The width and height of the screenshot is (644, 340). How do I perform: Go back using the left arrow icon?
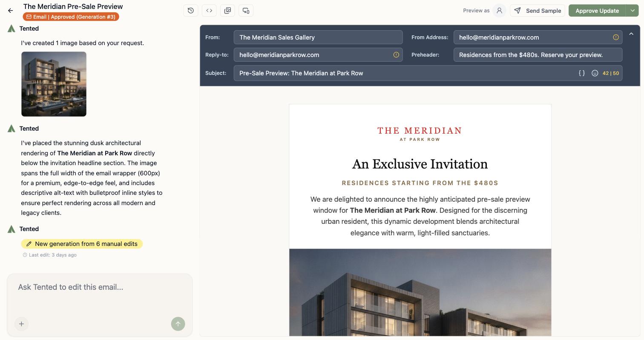point(11,11)
